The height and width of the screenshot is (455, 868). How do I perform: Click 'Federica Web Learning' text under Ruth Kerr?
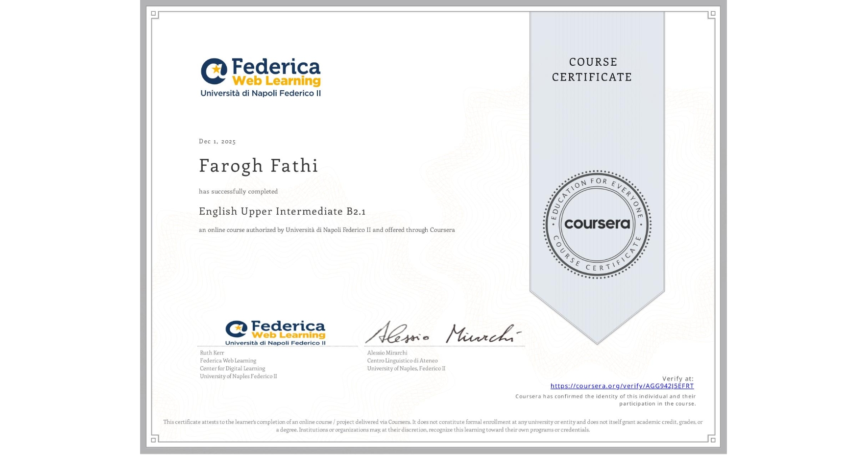pyautogui.click(x=228, y=360)
